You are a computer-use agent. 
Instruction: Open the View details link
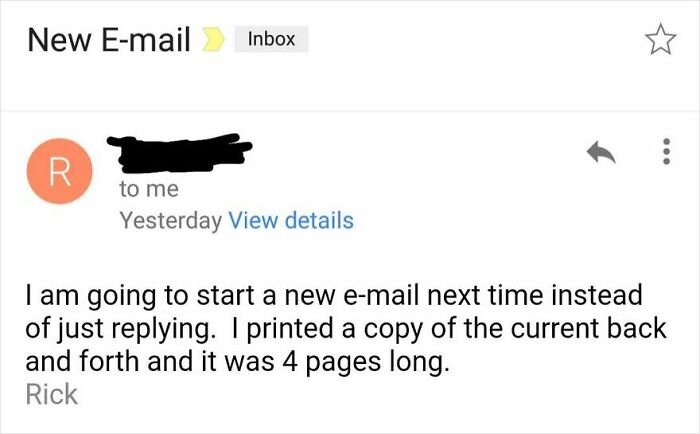[291, 220]
